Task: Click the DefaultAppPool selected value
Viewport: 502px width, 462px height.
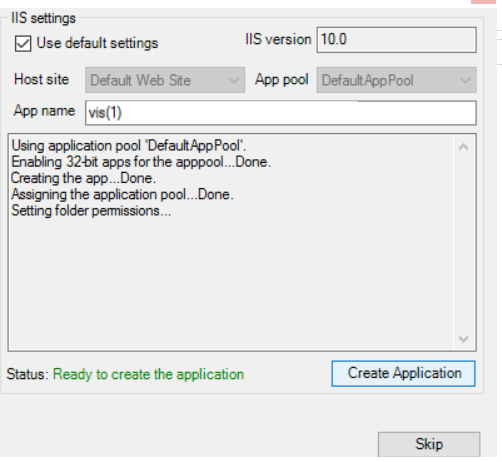Action: coord(368,80)
